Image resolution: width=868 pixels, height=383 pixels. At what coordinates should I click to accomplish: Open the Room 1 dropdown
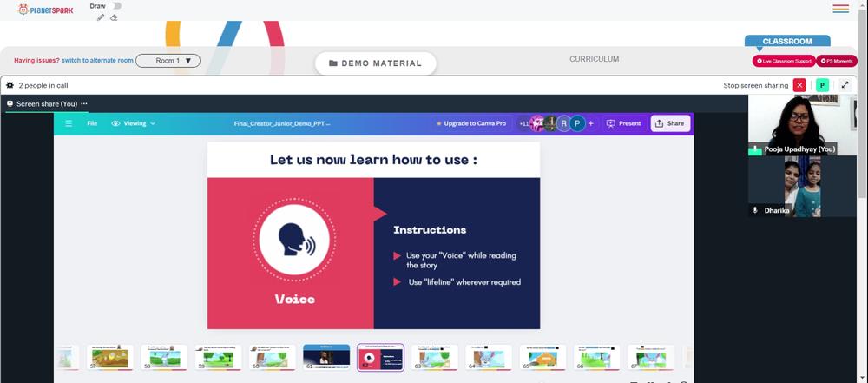click(x=168, y=61)
